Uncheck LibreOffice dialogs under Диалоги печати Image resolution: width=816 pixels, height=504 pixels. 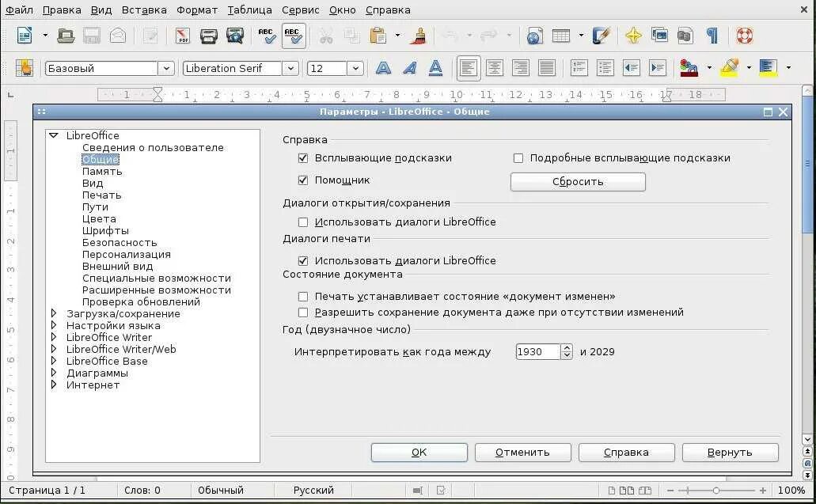[303, 260]
